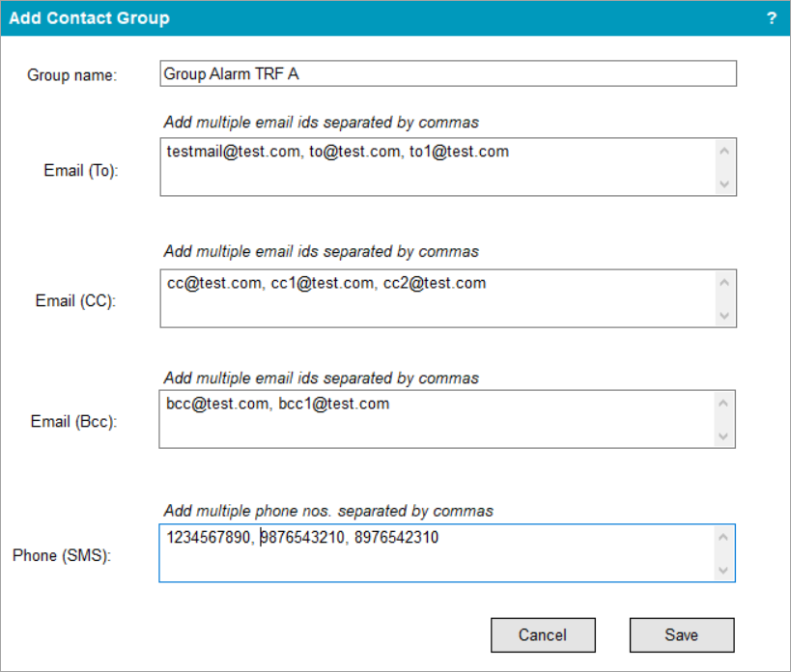Click the Email (CC) scrollbar track

click(x=724, y=299)
